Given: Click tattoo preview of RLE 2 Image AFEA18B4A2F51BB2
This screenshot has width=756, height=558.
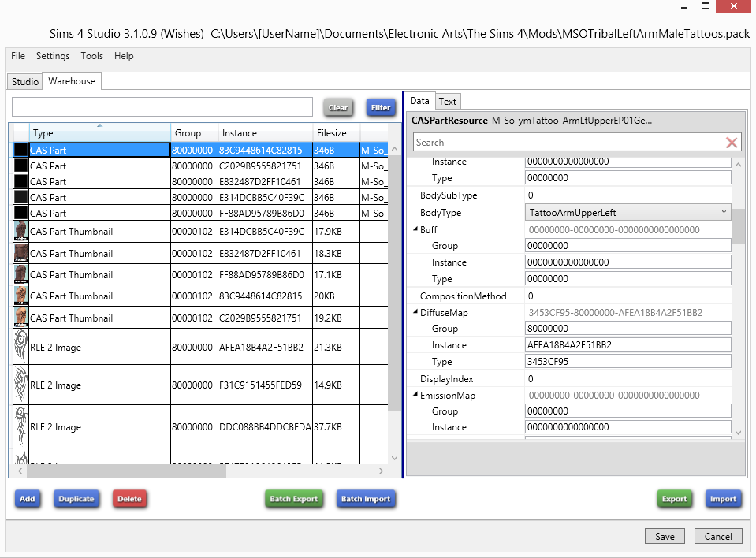Looking at the screenshot, I should coord(20,347).
